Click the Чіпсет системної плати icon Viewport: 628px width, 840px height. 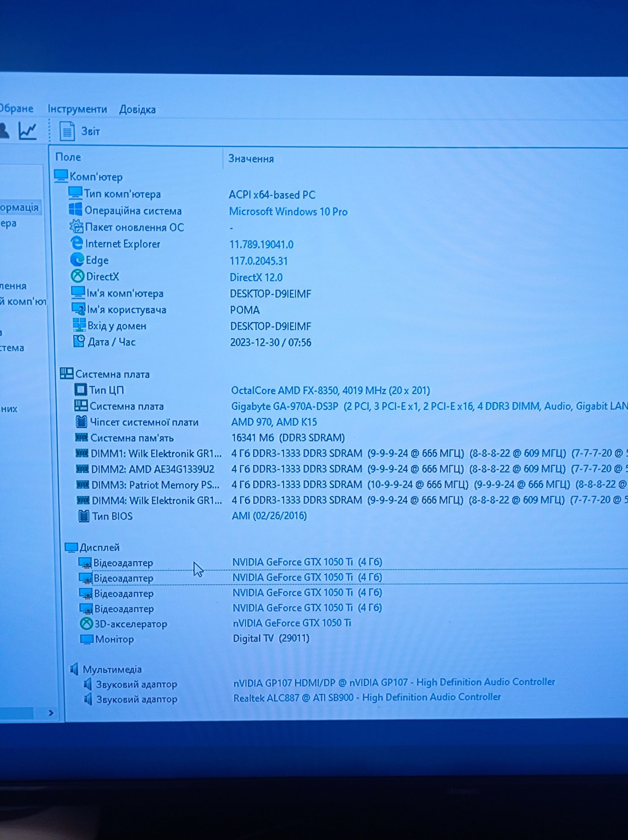[81, 422]
